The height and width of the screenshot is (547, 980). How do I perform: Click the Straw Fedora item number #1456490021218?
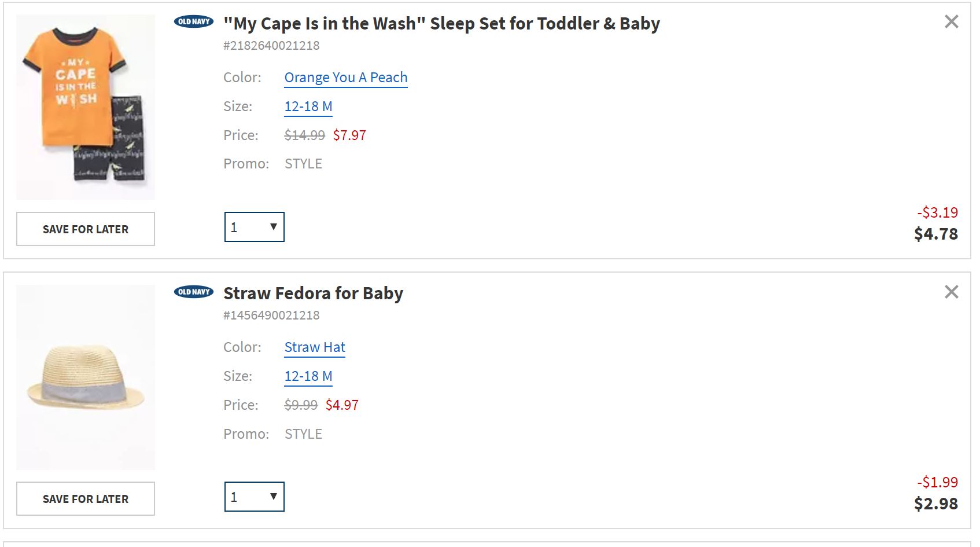coord(271,315)
